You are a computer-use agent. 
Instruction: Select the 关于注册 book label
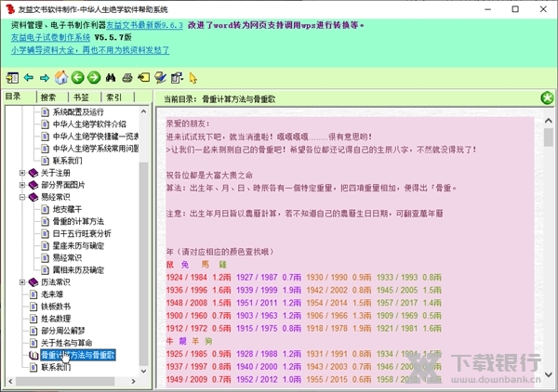click(56, 173)
